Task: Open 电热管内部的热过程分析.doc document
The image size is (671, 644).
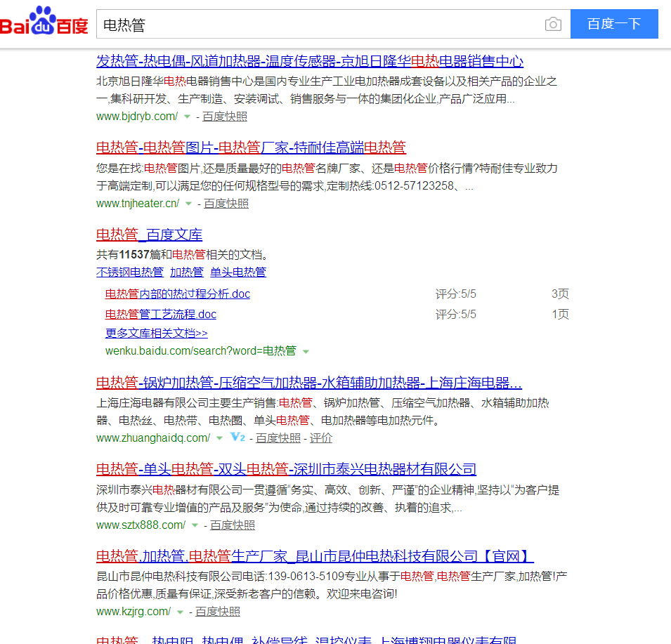Action: pyautogui.click(x=178, y=294)
